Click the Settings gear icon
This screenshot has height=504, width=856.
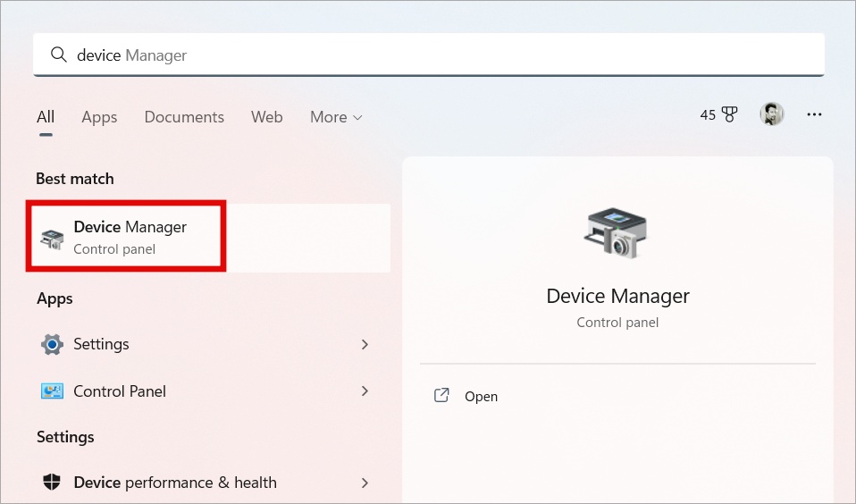(52, 345)
